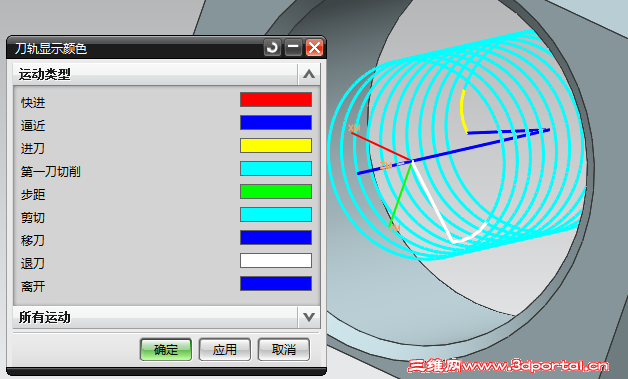Click the 步距 label

(33, 195)
